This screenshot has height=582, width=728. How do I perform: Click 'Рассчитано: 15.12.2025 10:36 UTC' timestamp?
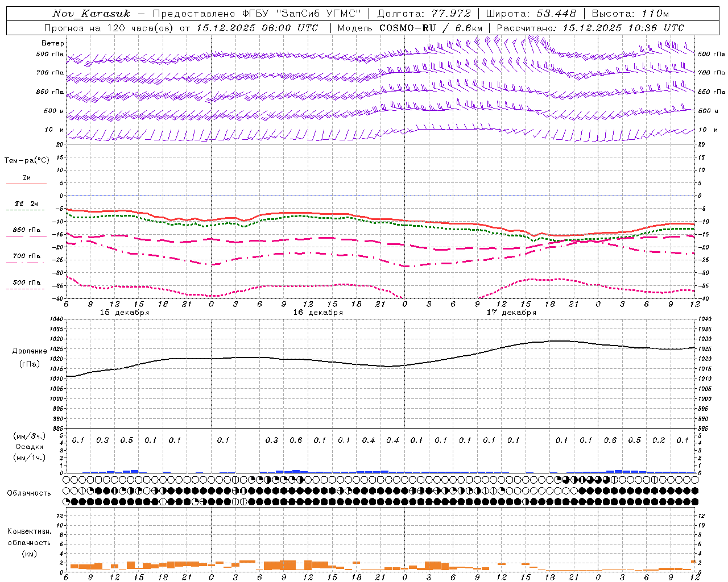590,28
